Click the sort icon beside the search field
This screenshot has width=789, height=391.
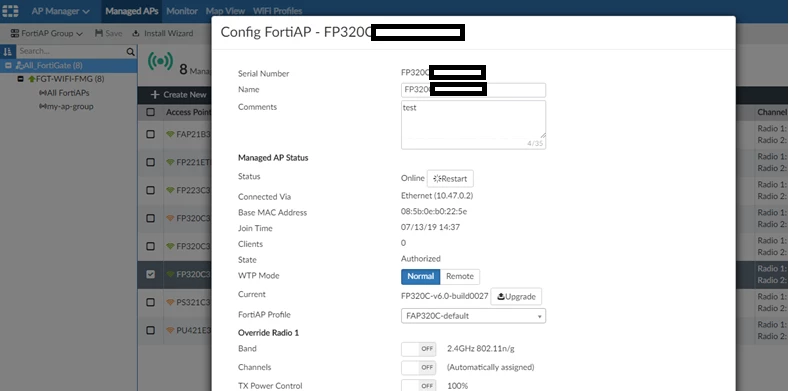pyautogui.click(x=7, y=51)
